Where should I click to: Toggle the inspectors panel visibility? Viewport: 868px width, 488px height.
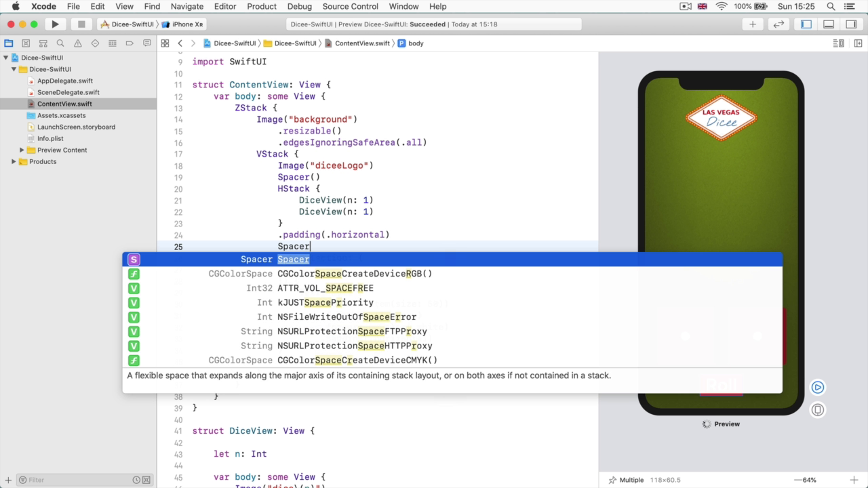(851, 24)
